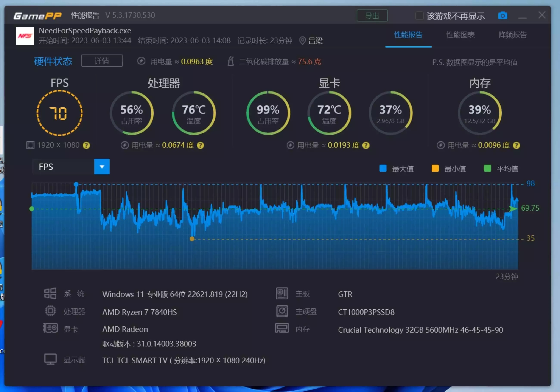This screenshot has height=392, width=560.
Task: Click the TCL SMART TV display text
Action: pos(184,360)
